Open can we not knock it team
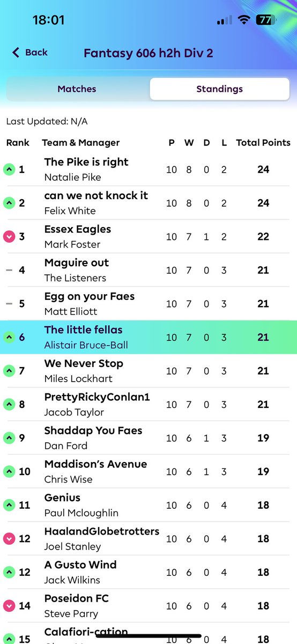This screenshot has width=297, height=644. [x=148, y=203]
